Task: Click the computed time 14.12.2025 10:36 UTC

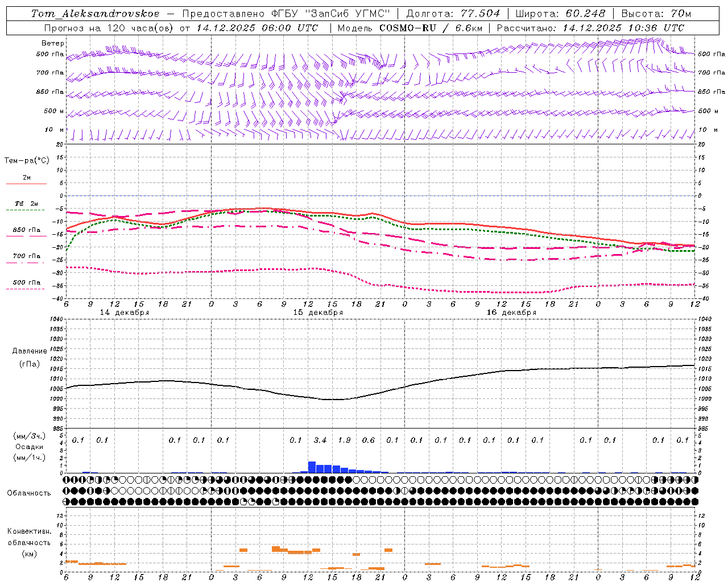Action: [623, 28]
